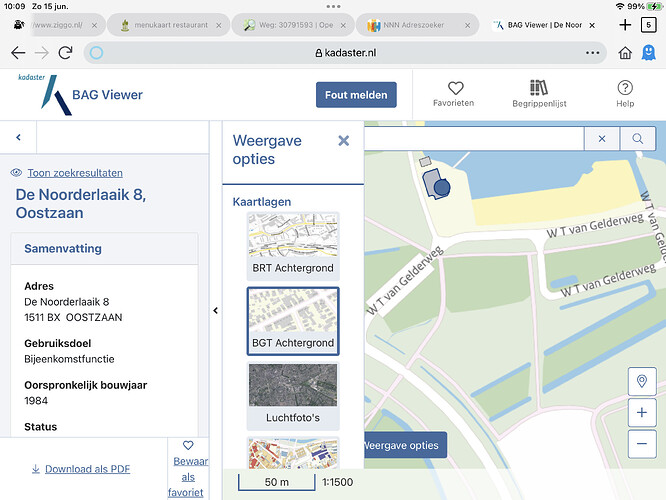This screenshot has height=500, width=666.
Task: Click the kadaster.nl address bar
Action: click(345, 53)
